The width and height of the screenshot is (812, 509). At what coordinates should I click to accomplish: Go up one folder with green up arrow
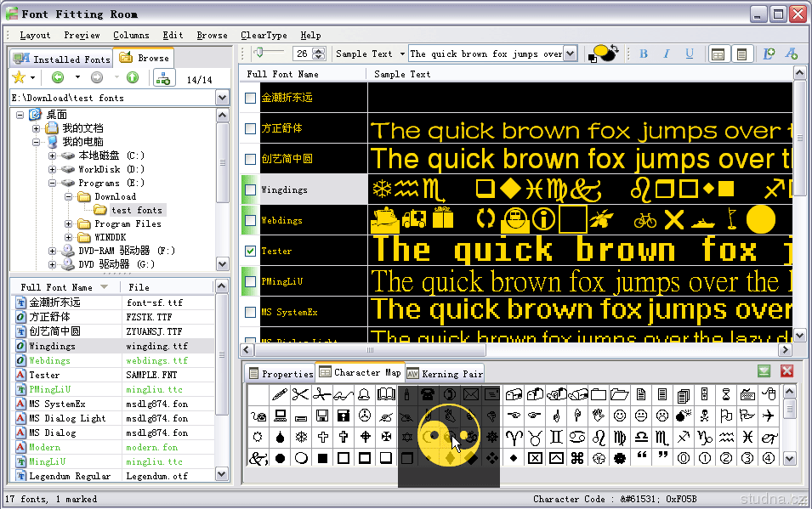(132, 78)
